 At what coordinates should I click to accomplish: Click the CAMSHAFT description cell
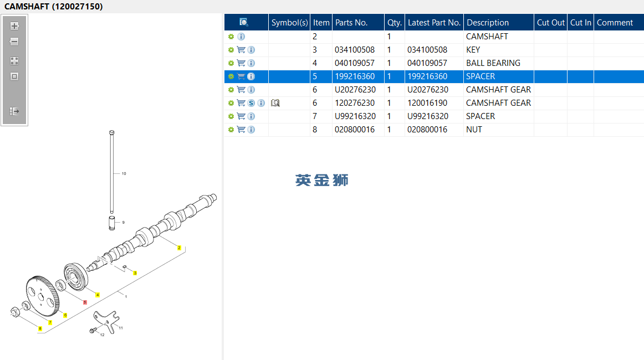499,37
